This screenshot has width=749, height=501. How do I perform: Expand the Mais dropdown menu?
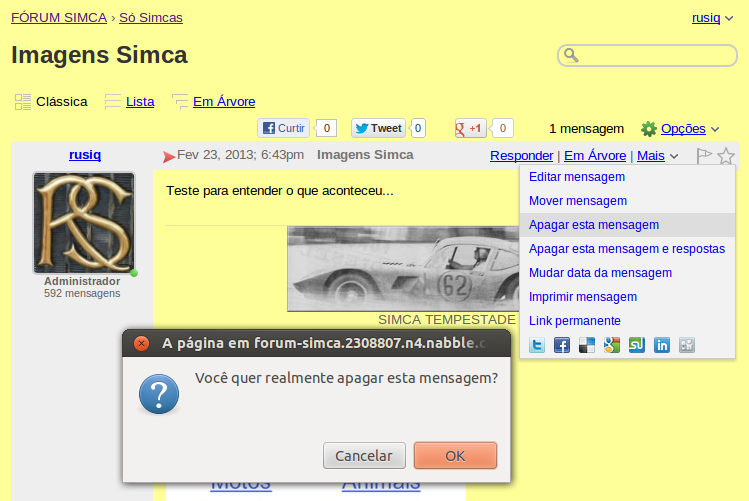(x=657, y=156)
